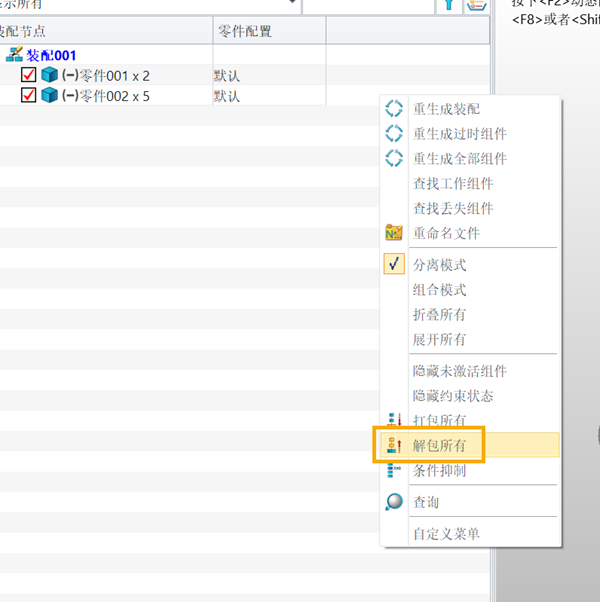Viewport: 600px width, 602px height.
Task: Click the regenerate icon beside 重生成全部组件
Action: pyautogui.click(x=394, y=158)
